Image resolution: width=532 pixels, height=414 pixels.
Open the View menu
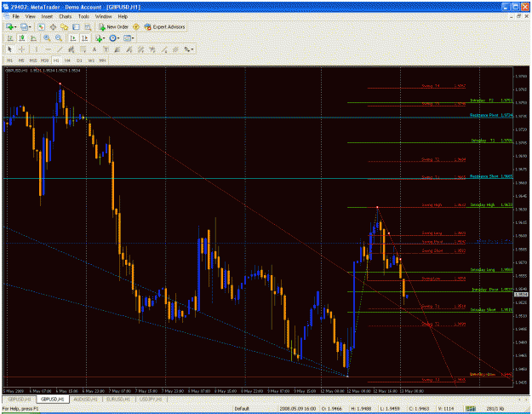click(x=30, y=16)
